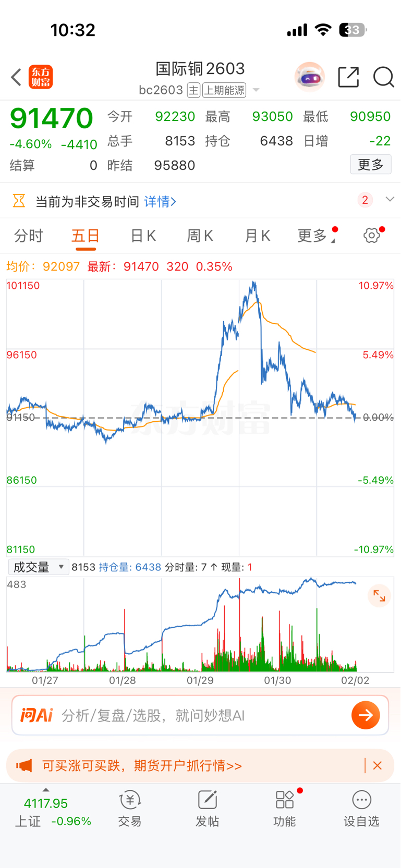
Task: Open the 交易 trade icon
Action: (130, 809)
